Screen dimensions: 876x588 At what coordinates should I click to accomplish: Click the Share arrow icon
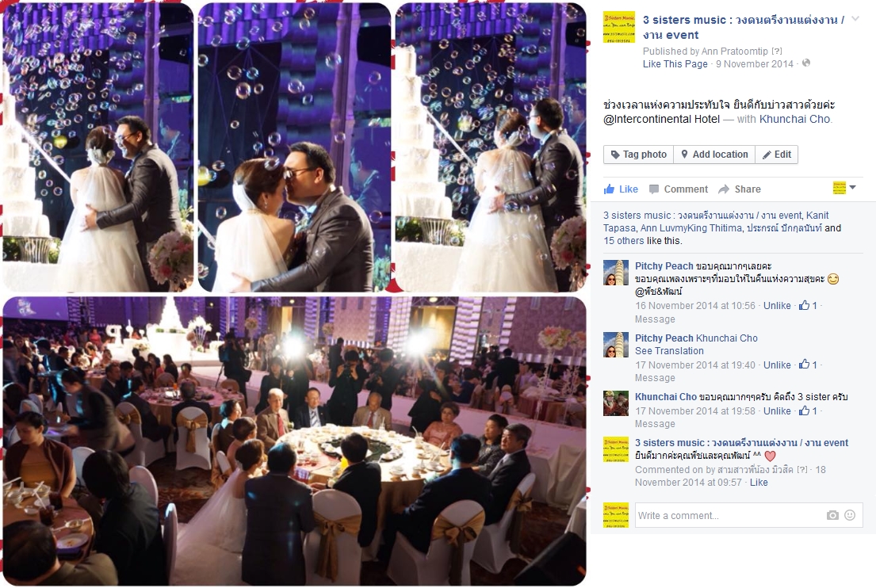tap(724, 189)
